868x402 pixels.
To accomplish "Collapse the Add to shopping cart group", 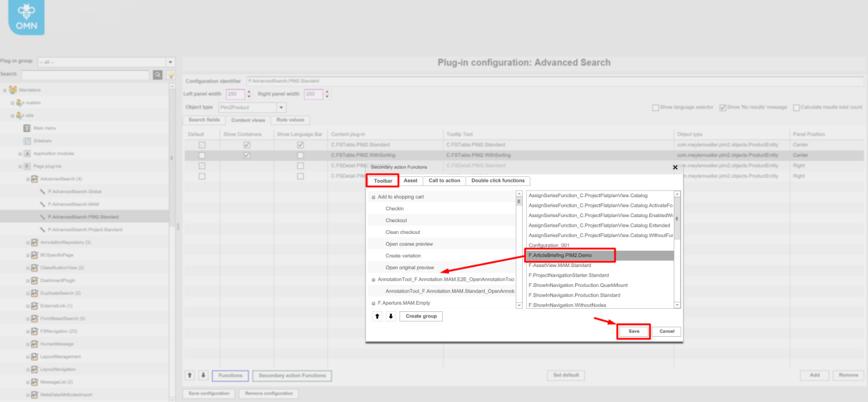I will click(373, 197).
